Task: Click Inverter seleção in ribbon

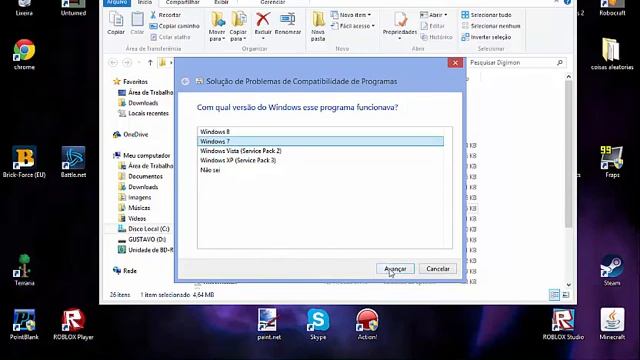Action: [x=486, y=37]
